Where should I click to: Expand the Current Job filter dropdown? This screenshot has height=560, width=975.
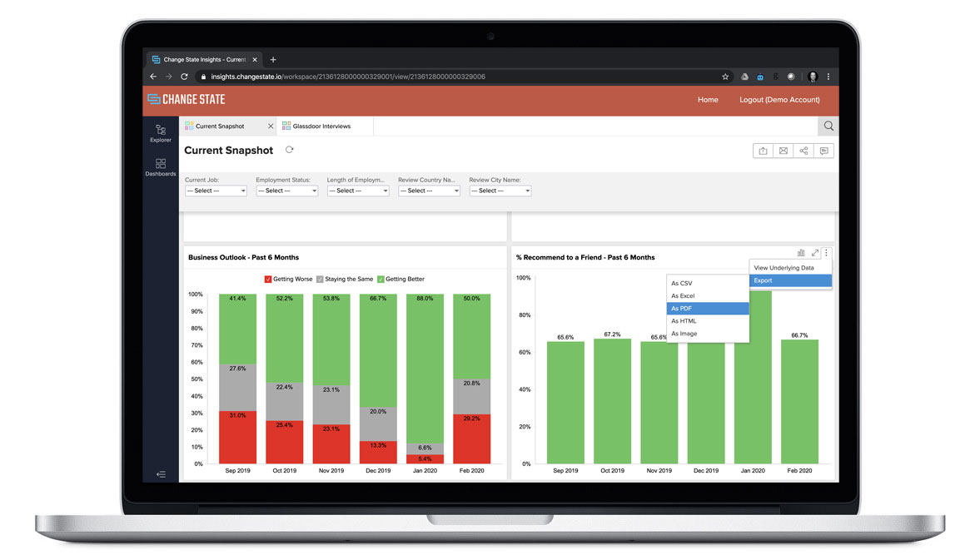(x=216, y=191)
